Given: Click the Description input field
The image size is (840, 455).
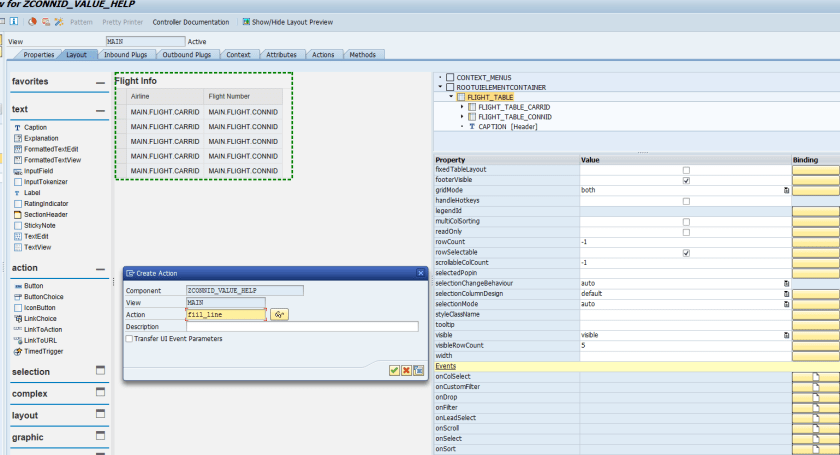Looking at the screenshot, I should point(301,326).
